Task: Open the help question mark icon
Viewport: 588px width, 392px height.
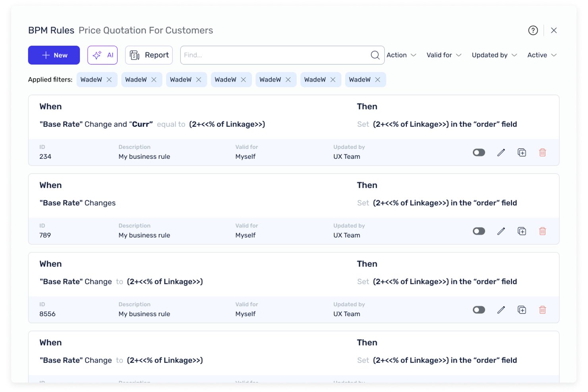Action: (533, 30)
